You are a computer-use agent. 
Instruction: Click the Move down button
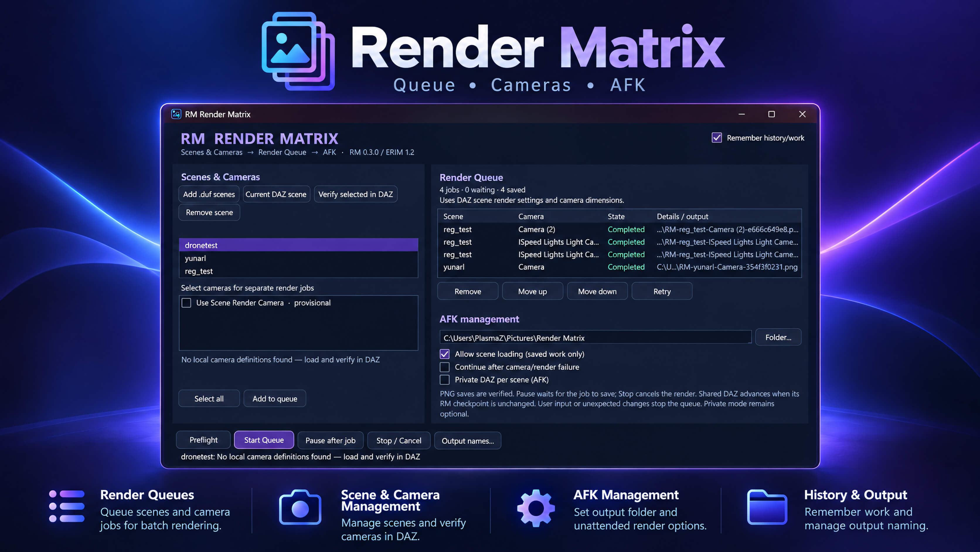597,291
